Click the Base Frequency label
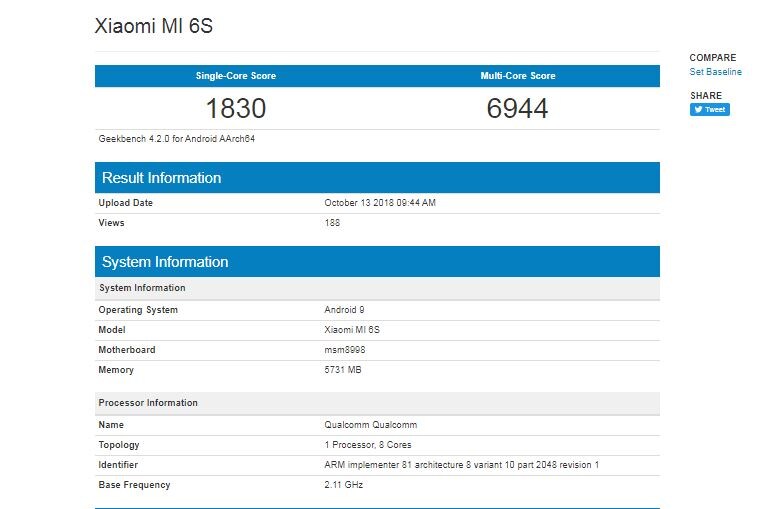The width and height of the screenshot is (778, 509). click(x=134, y=485)
